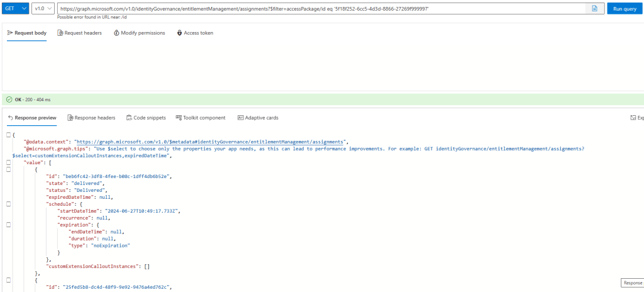Toggle fold box beside the "value" array line
644x292 pixels.
(8, 162)
